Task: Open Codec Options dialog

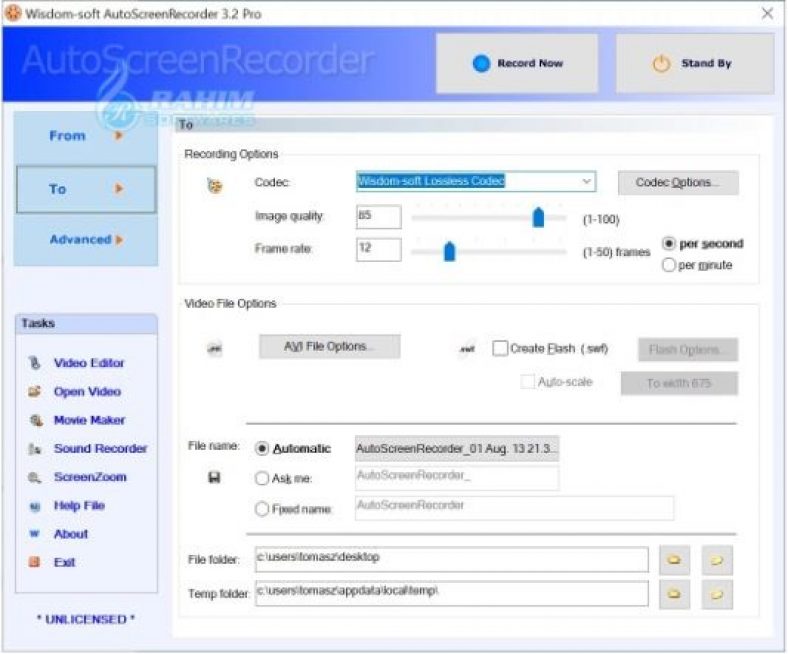Action: tap(678, 182)
